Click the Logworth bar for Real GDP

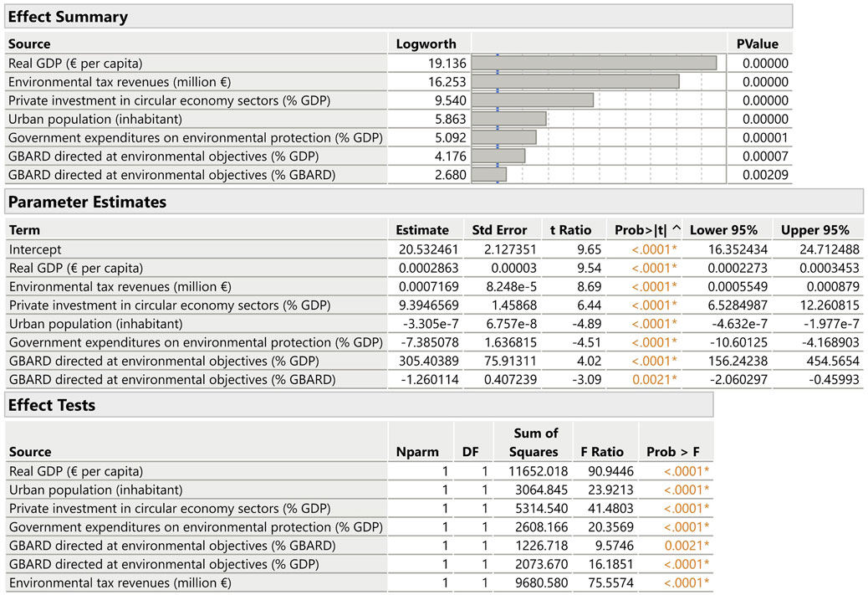click(594, 63)
